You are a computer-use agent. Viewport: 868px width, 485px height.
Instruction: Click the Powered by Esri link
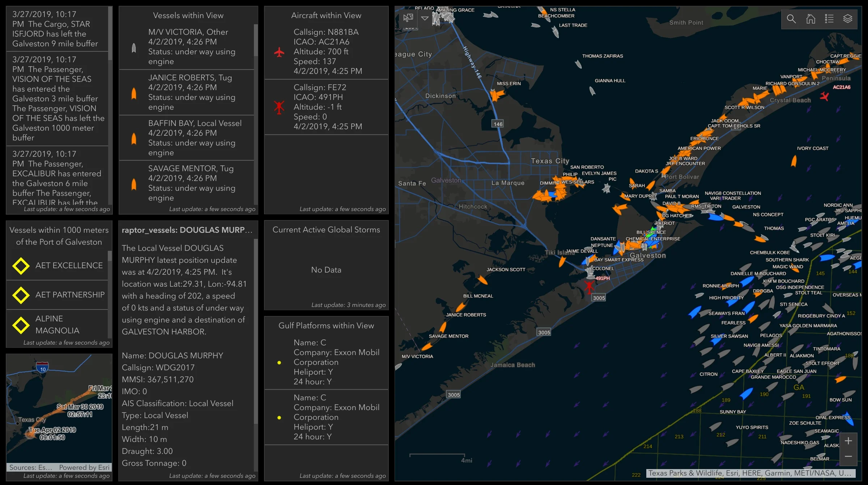point(84,467)
